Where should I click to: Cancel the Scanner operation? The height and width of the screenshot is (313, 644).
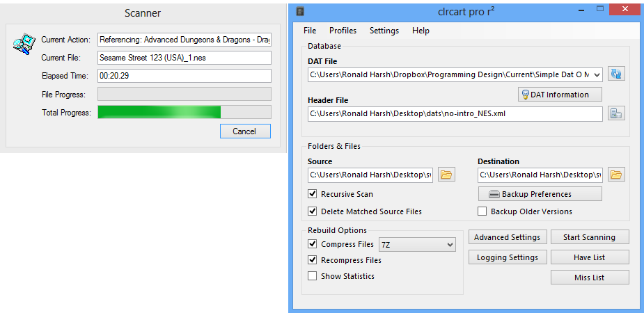click(x=245, y=131)
